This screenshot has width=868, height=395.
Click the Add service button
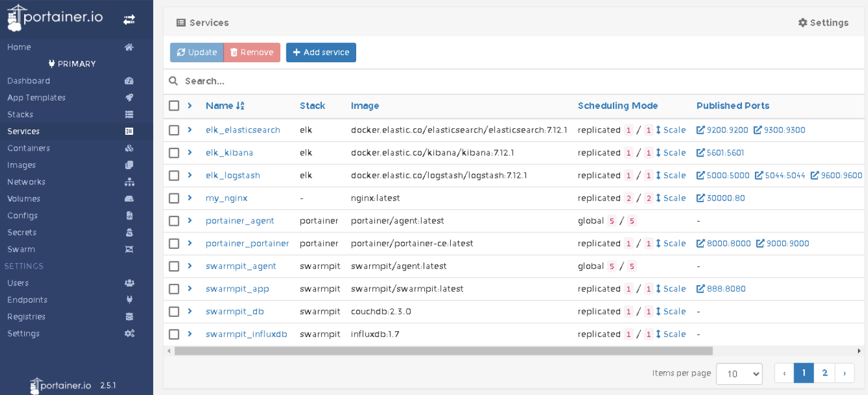[x=321, y=52]
